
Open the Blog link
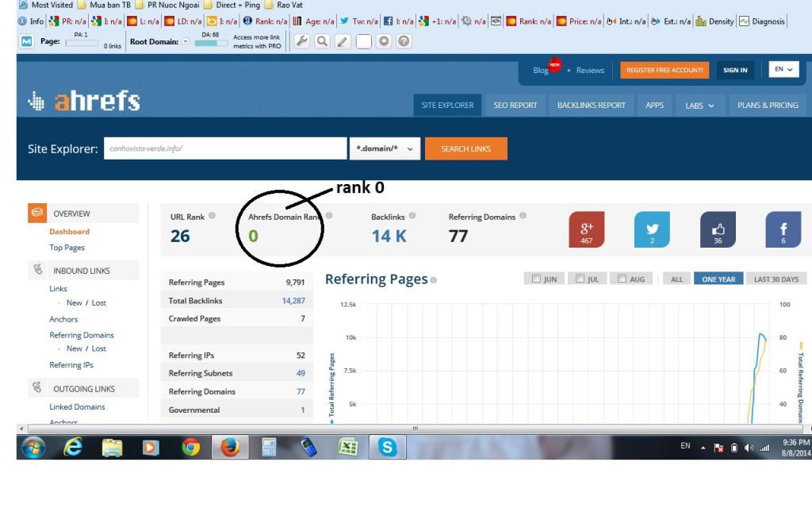(541, 71)
